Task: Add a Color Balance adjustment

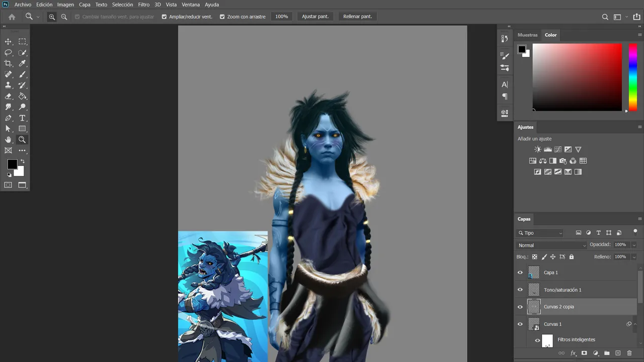Action: 542,161
